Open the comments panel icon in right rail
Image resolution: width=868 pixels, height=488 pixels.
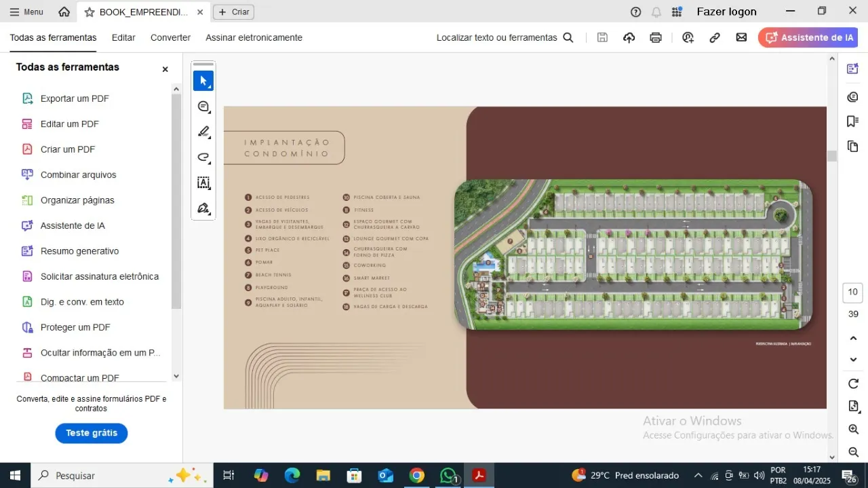click(853, 97)
